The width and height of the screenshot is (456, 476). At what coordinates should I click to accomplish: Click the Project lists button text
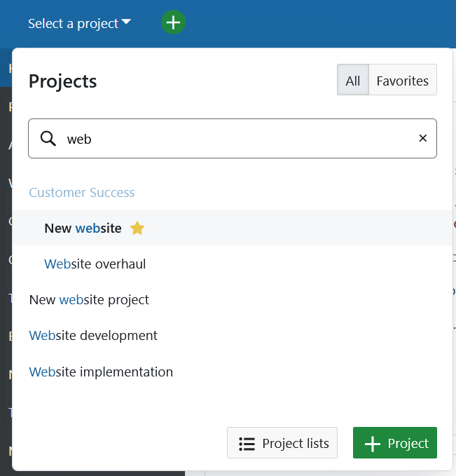(x=295, y=443)
